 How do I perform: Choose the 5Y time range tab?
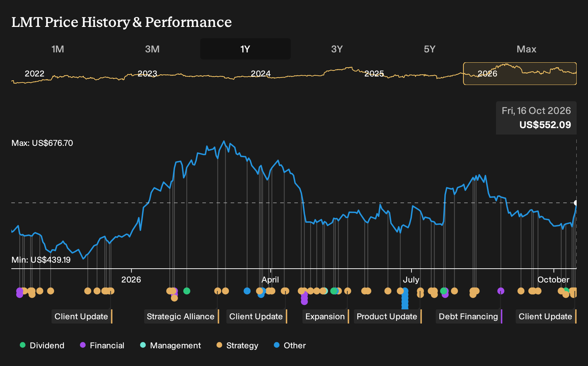click(430, 49)
